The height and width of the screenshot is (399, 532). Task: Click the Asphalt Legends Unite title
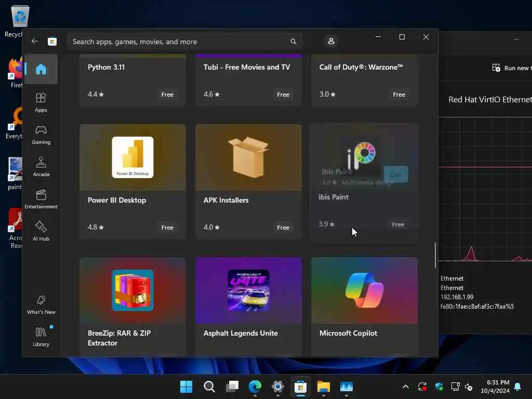(x=241, y=333)
